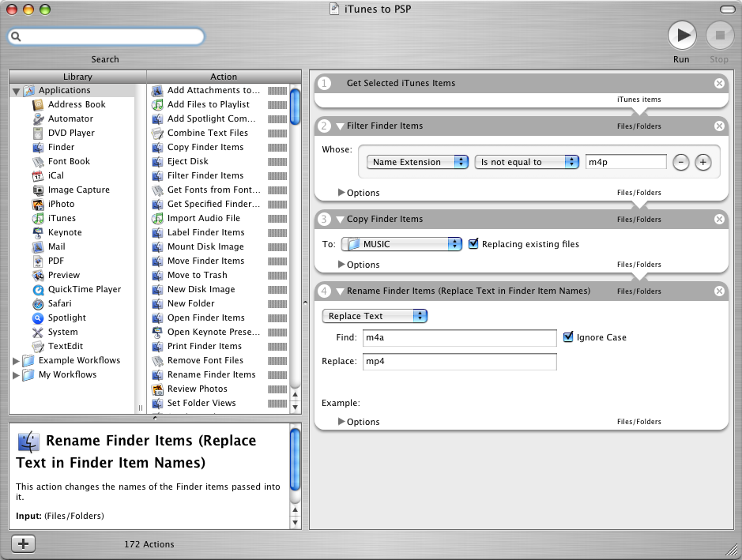The height and width of the screenshot is (560, 742).
Task: Select the Spotlight icon
Action: (x=38, y=318)
